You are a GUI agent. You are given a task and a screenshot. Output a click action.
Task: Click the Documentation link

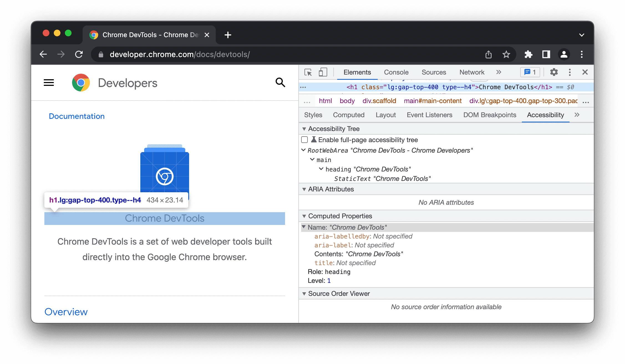point(77,116)
